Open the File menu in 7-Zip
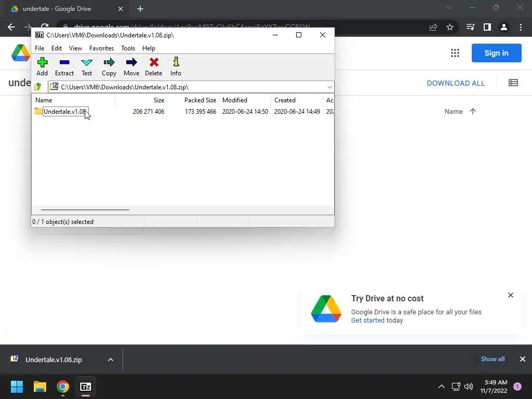 pyautogui.click(x=39, y=48)
